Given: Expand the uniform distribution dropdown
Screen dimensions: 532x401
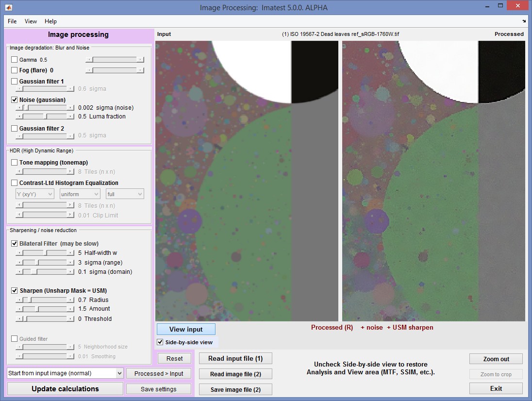Looking at the screenshot, I should (x=80, y=194).
